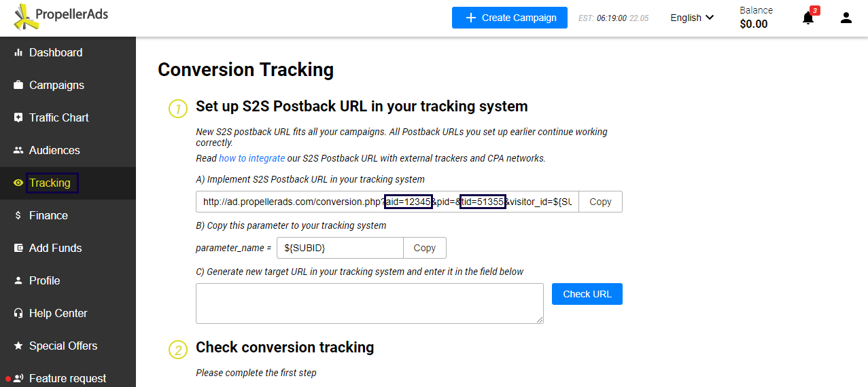Click the PropellerAds logo
This screenshot has width=868, height=387.
(x=60, y=18)
